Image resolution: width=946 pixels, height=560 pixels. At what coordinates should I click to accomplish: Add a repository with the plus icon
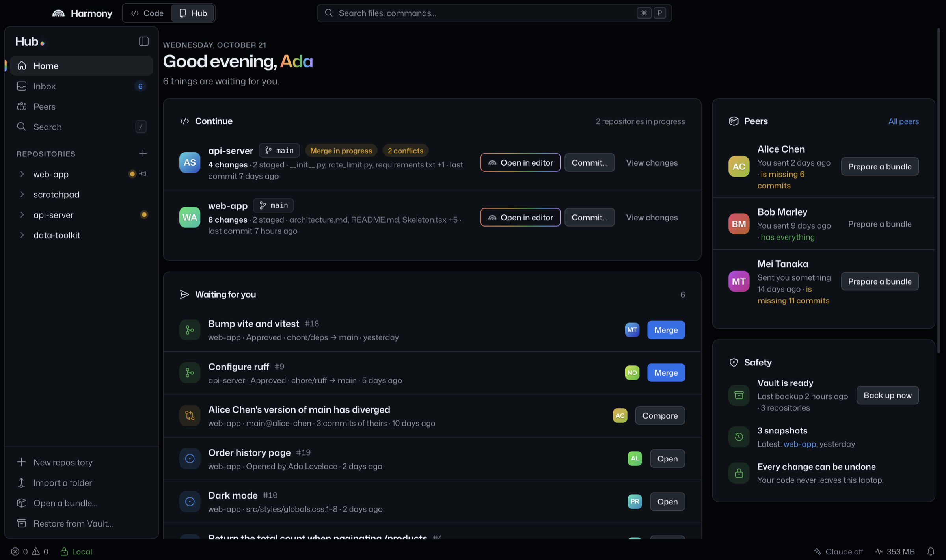point(143,153)
